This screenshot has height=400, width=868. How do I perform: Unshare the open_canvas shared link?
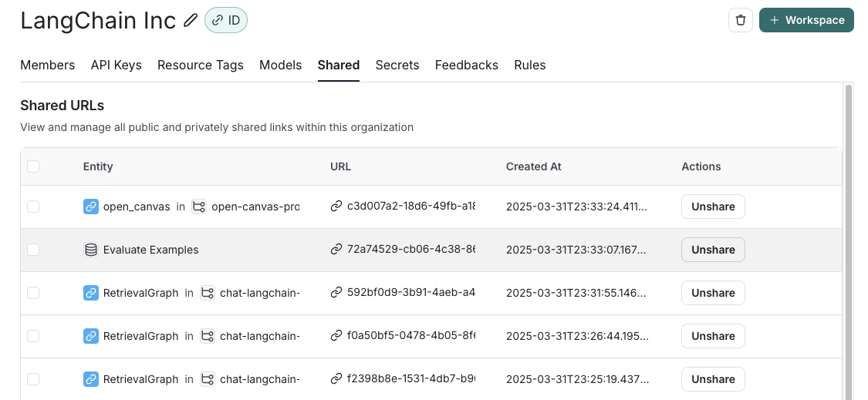click(713, 207)
